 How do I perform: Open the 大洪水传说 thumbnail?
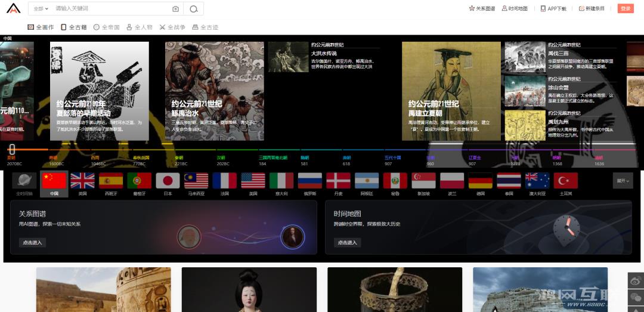tap(289, 57)
